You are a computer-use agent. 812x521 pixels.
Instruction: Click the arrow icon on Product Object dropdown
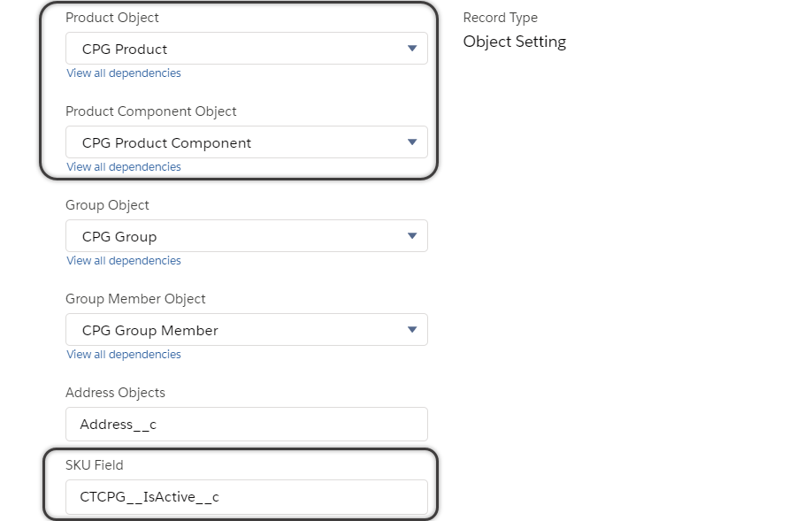[x=412, y=49]
